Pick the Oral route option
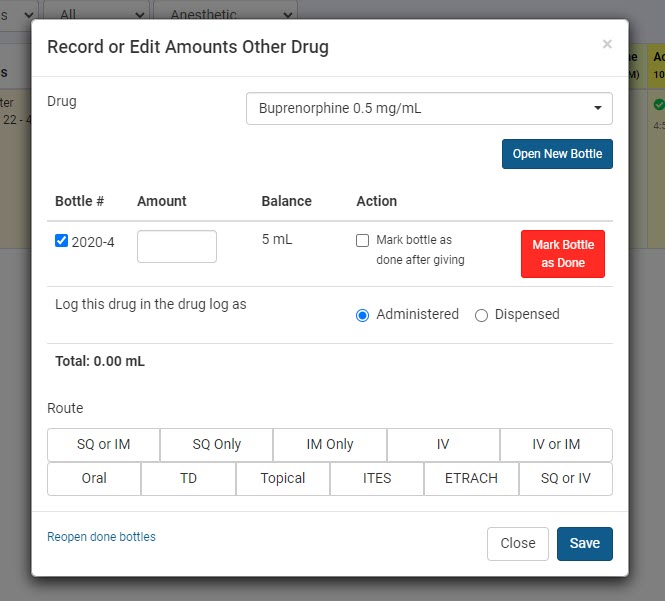Viewport: 665px width, 601px height. (x=94, y=479)
